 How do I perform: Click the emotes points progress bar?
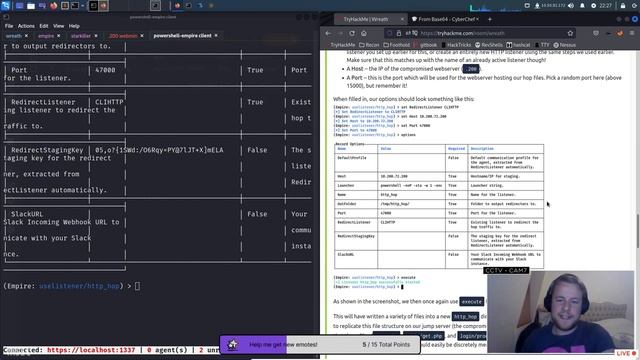pos(320,344)
